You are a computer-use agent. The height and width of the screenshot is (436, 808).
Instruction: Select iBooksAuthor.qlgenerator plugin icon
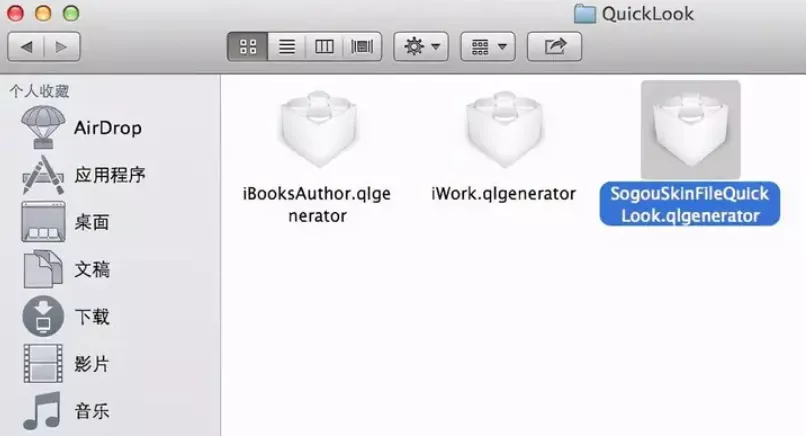click(x=318, y=129)
